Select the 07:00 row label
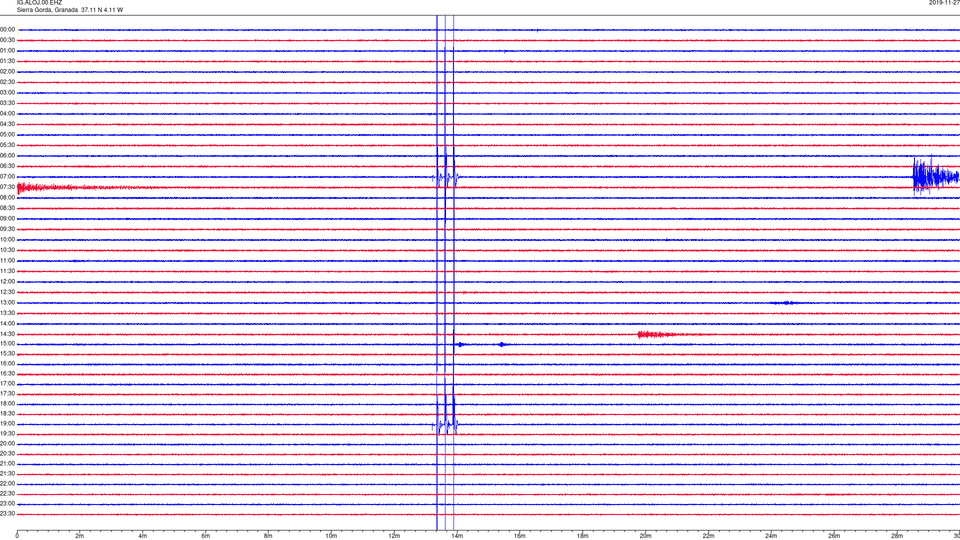Image resolution: width=960 pixels, height=540 pixels. pyautogui.click(x=7, y=177)
